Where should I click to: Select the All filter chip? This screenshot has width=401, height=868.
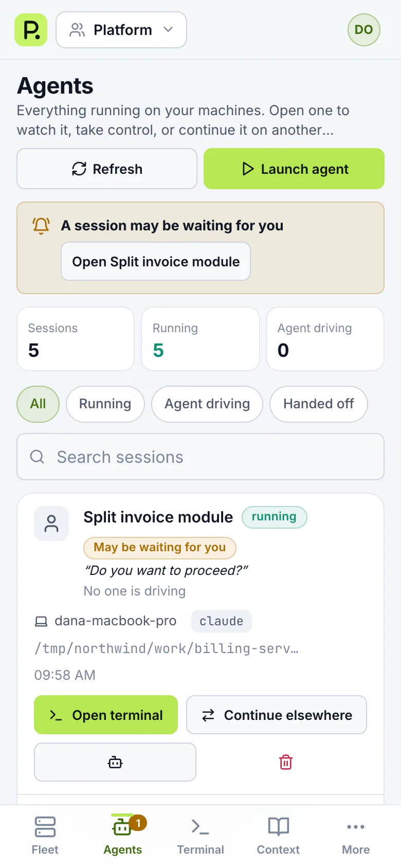point(38,404)
